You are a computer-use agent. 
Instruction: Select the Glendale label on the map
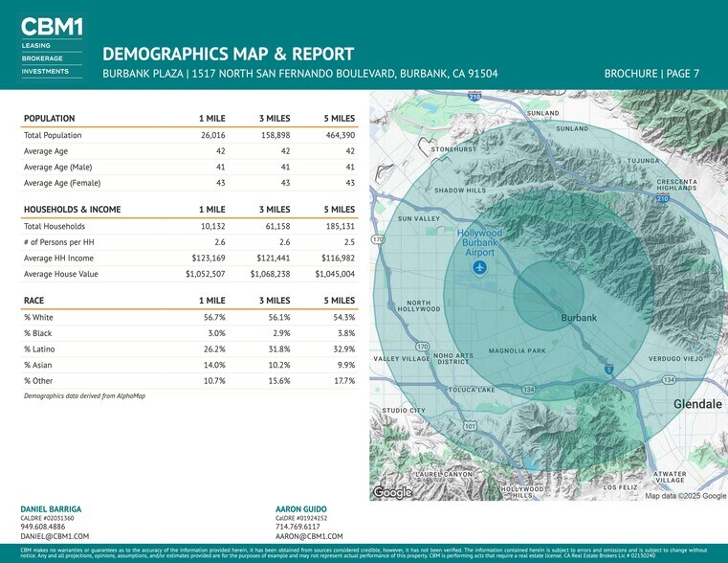[697, 405]
